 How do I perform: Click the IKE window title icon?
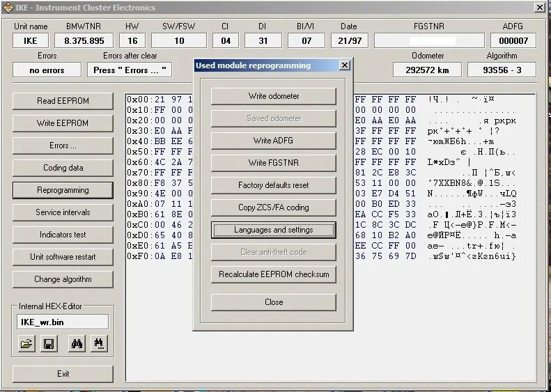point(8,8)
